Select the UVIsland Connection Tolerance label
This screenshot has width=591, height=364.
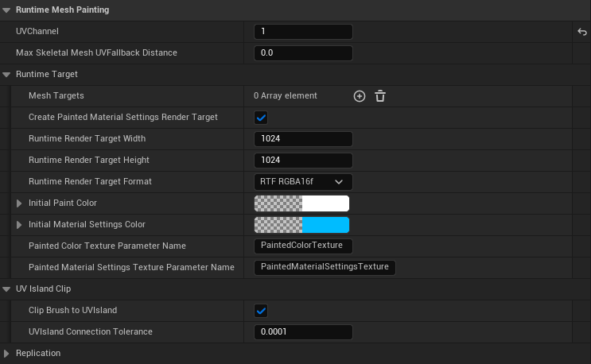pyautogui.click(x=91, y=331)
